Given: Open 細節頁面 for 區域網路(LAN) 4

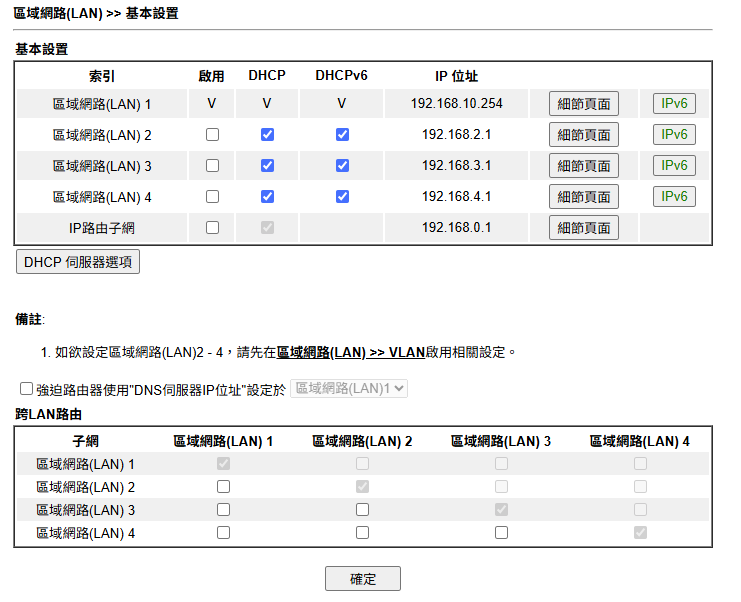Looking at the screenshot, I should [584, 197].
